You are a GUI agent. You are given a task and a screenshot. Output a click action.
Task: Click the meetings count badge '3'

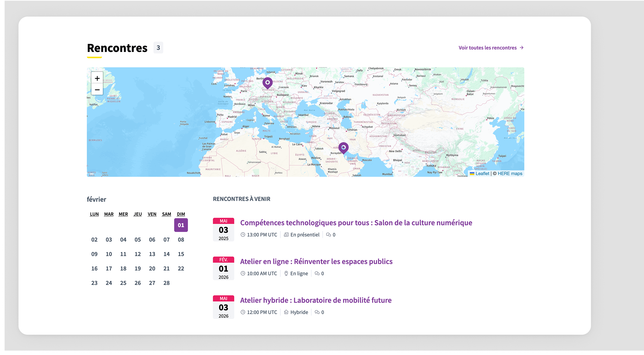tap(158, 48)
